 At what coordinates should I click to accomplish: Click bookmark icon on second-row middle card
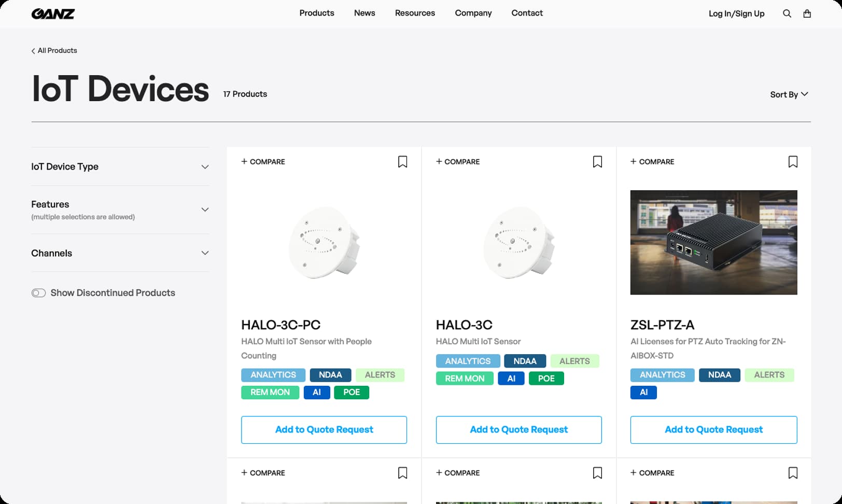pos(597,473)
